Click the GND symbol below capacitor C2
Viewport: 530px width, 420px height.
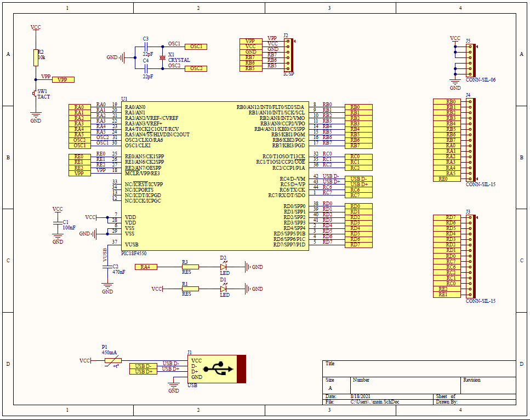tap(107, 288)
